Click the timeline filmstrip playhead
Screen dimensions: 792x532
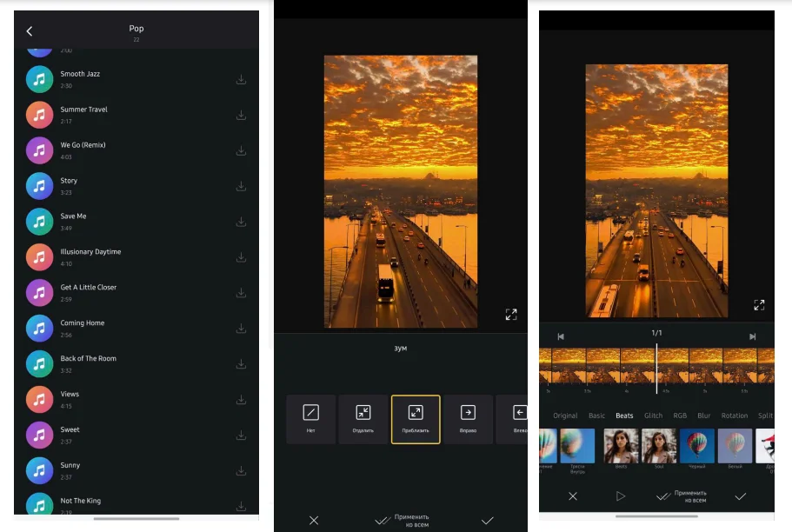click(656, 369)
